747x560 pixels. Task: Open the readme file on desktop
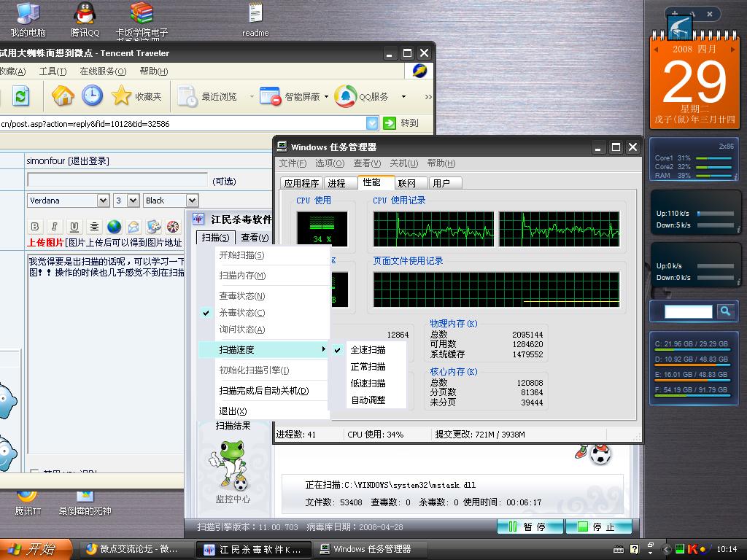[255, 19]
